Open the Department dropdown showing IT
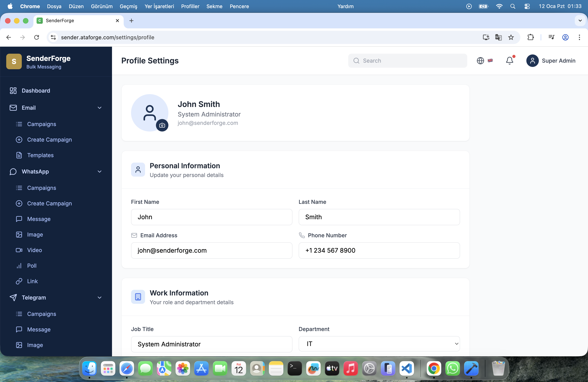Image resolution: width=588 pixels, height=382 pixels. pos(379,344)
